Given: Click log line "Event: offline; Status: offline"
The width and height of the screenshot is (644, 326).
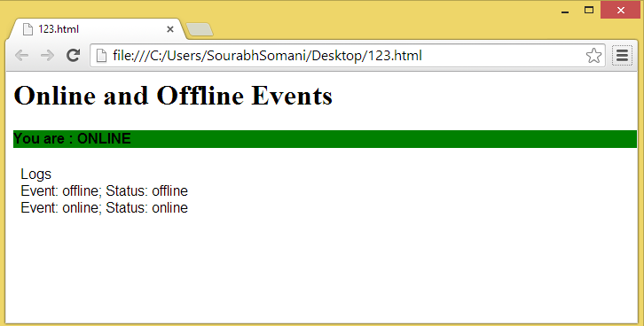Looking at the screenshot, I should point(105,190).
